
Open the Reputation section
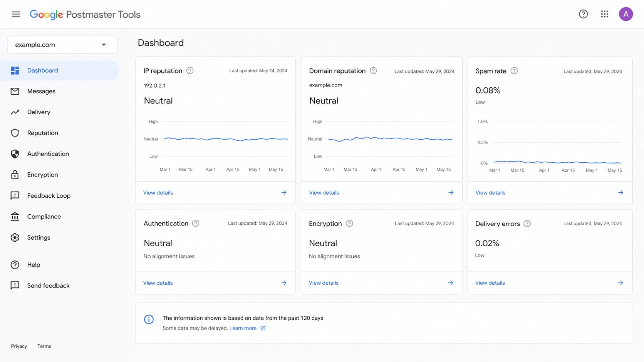coord(43,133)
